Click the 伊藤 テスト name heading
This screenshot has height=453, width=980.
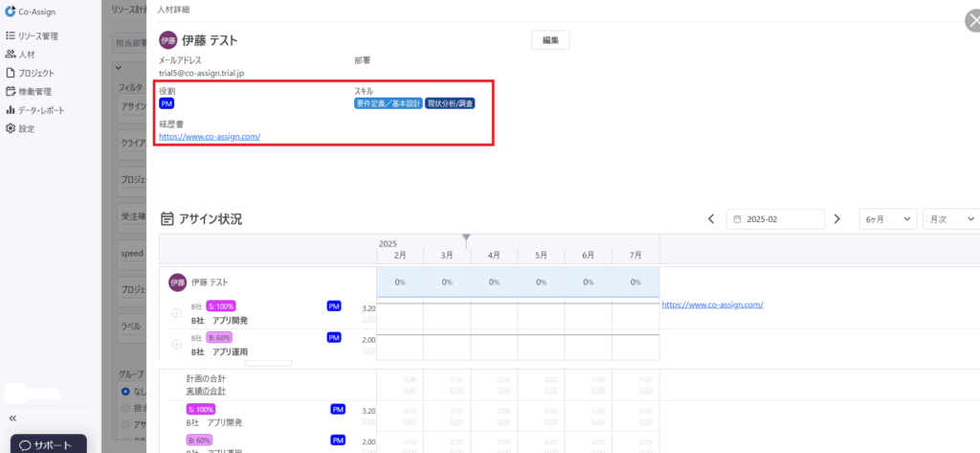point(210,40)
